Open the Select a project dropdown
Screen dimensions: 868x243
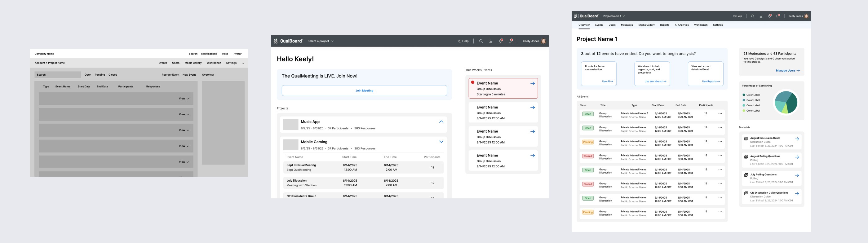tap(321, 41)
